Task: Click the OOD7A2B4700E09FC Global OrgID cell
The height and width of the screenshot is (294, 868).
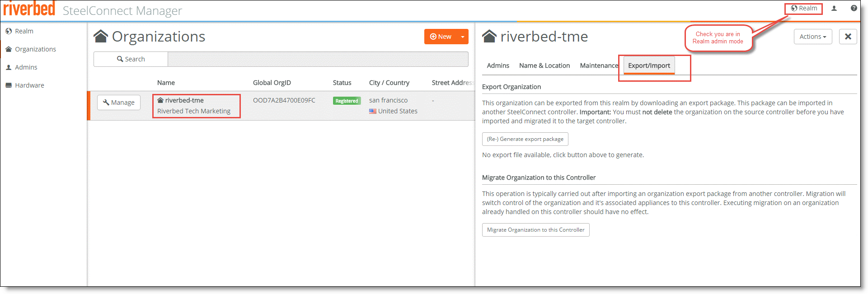Action: point(284,100)
